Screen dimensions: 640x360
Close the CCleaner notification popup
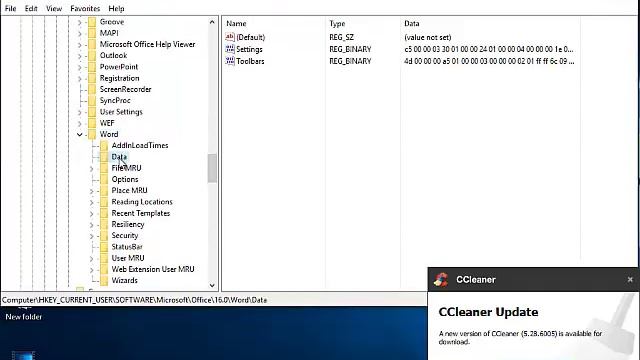click(x=630, y=280)
